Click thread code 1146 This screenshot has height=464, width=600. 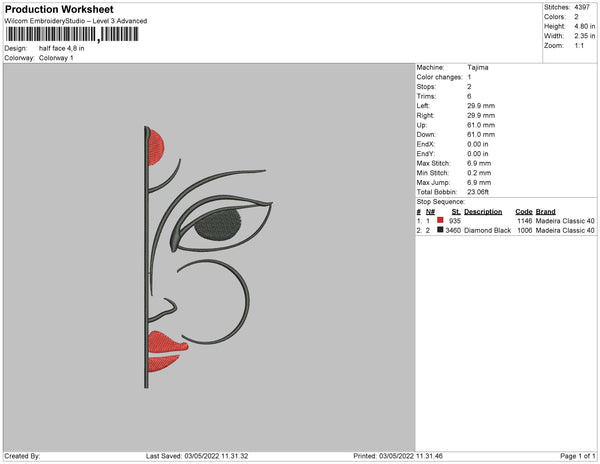point(525,221)
